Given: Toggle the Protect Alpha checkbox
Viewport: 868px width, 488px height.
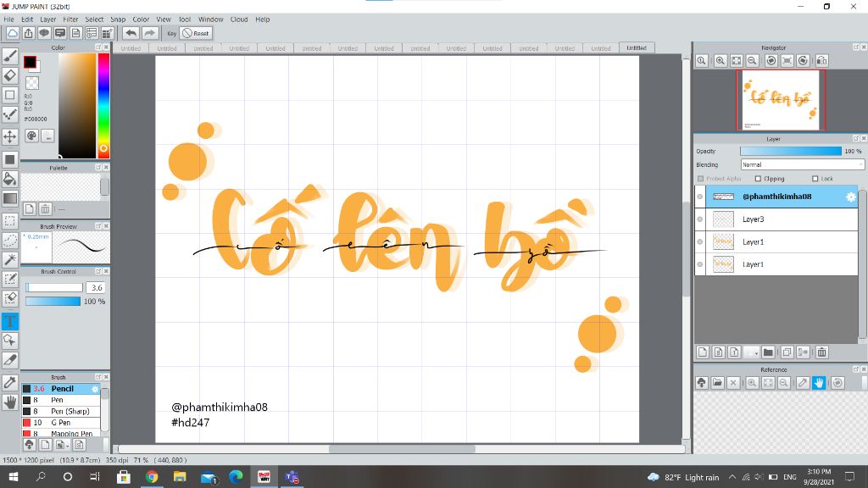Looking at the screenshot, I should [x=701, y=179].
